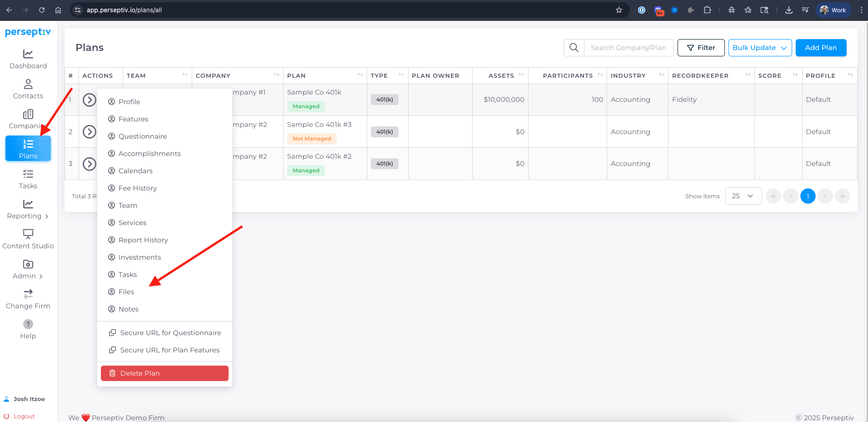868x422 pixels.
Task: Click the Logout link
Action: [20, 416]
